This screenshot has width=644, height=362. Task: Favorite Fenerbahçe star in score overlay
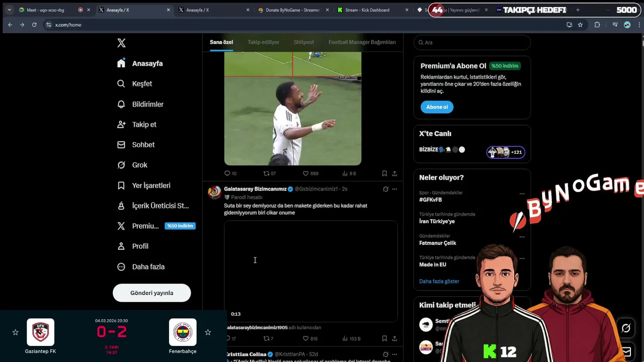point(208,332)
